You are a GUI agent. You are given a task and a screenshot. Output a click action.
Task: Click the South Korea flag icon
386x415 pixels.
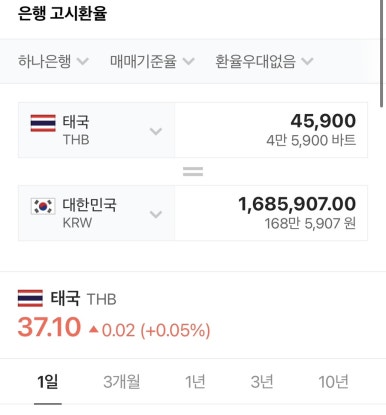(x=43, y=206)
